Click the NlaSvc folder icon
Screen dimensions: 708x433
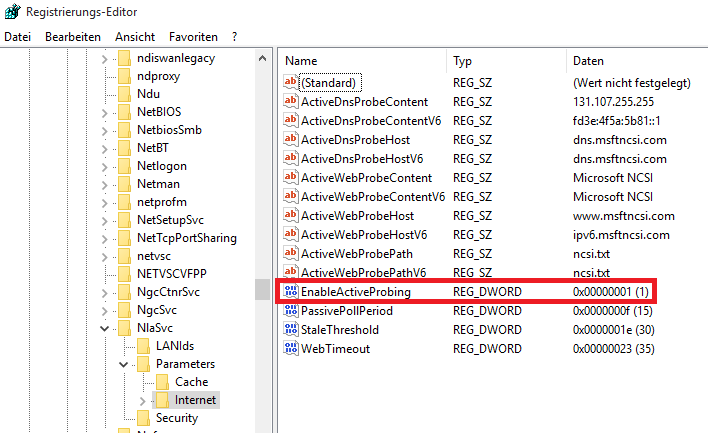pyautogui.click(x=124, y=328)
